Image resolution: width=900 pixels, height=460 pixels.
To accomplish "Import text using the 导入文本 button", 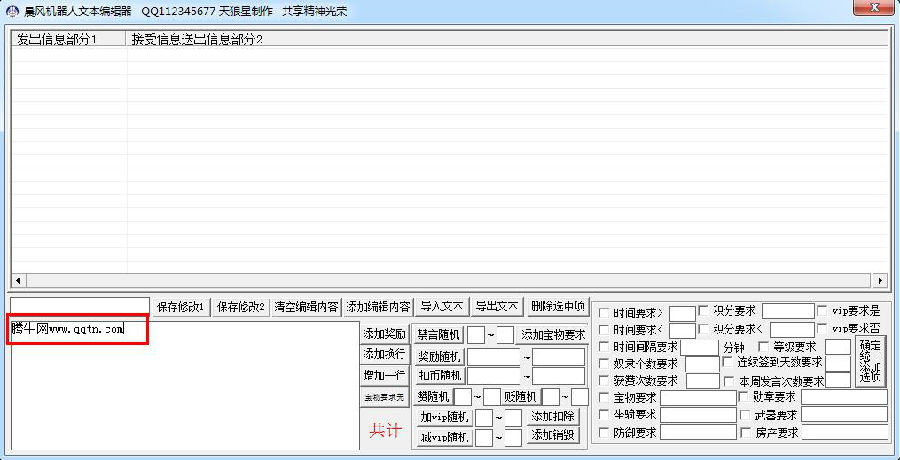I will click(x=441, y=307).
